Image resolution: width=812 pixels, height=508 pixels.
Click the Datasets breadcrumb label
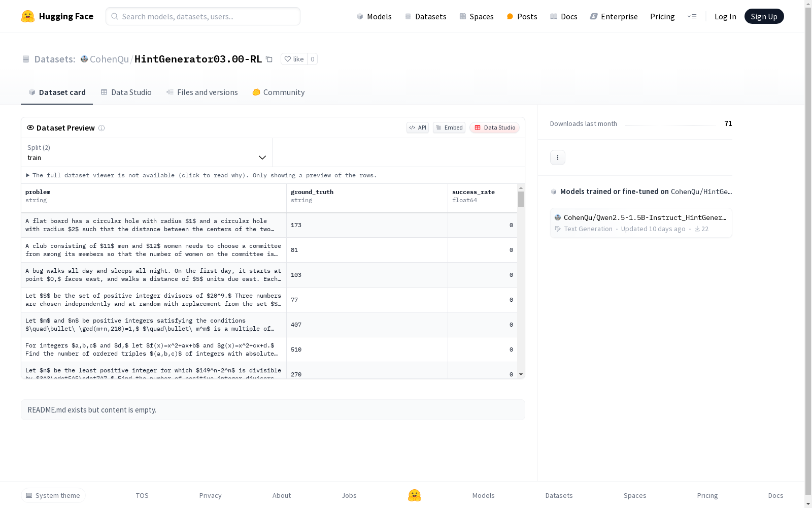coord(54,59)
